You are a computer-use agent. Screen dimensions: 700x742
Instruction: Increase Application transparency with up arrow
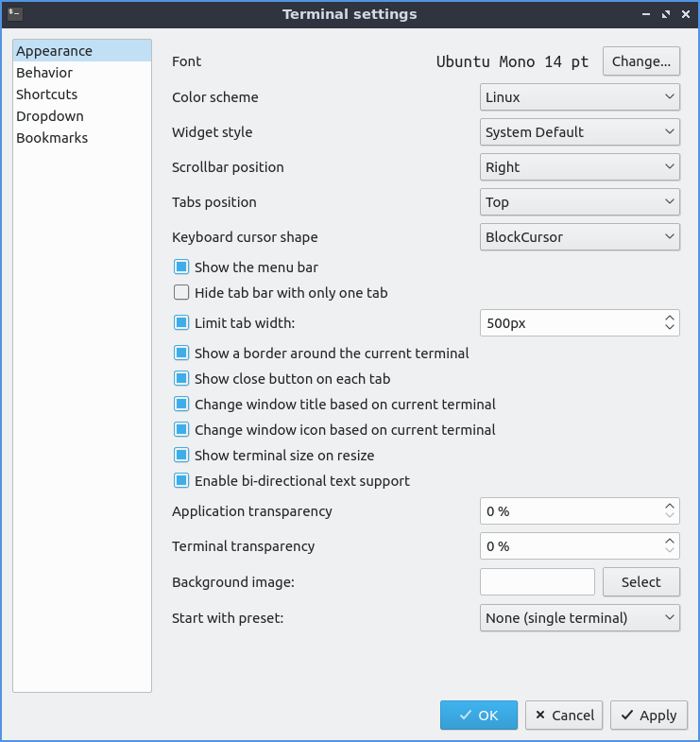[x=670, y=506]
